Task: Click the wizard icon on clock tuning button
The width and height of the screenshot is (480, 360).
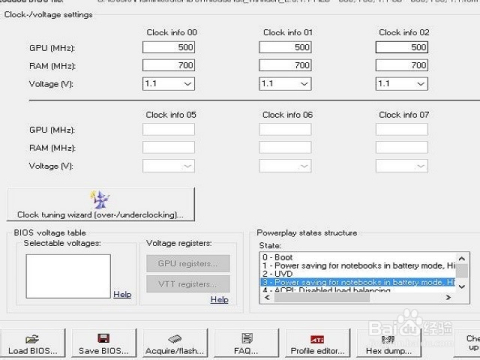Action: coord(100,199)
